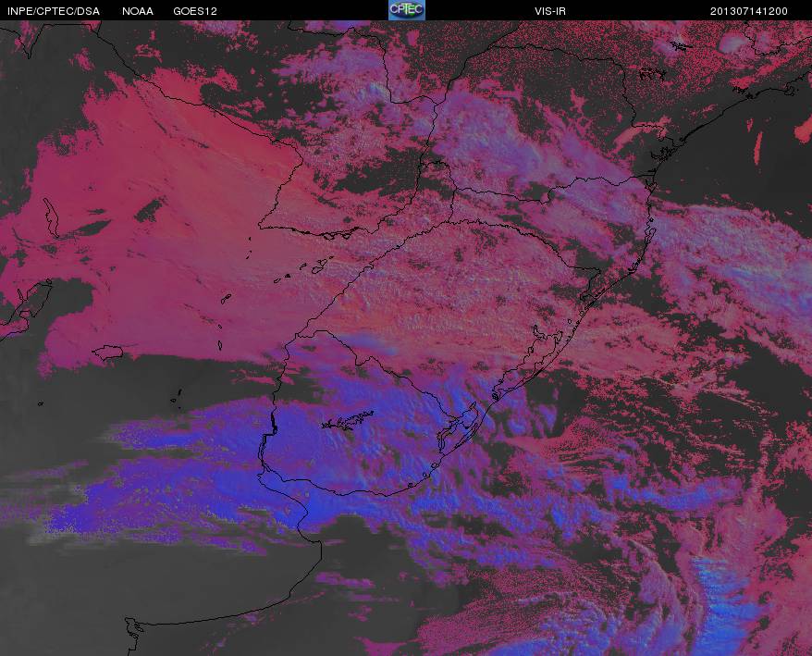Click the 201307141200 timestamp

click(x=749, y=11)
